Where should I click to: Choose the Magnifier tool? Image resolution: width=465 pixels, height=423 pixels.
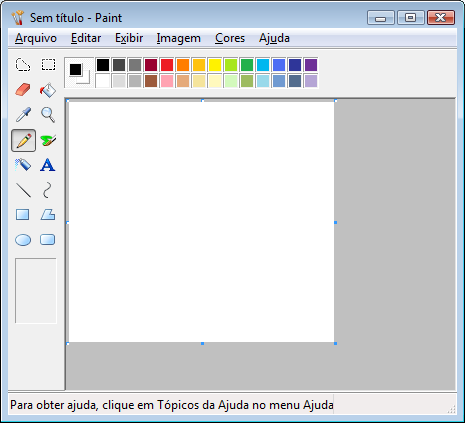pyautogui.click(x=48, y=115)
